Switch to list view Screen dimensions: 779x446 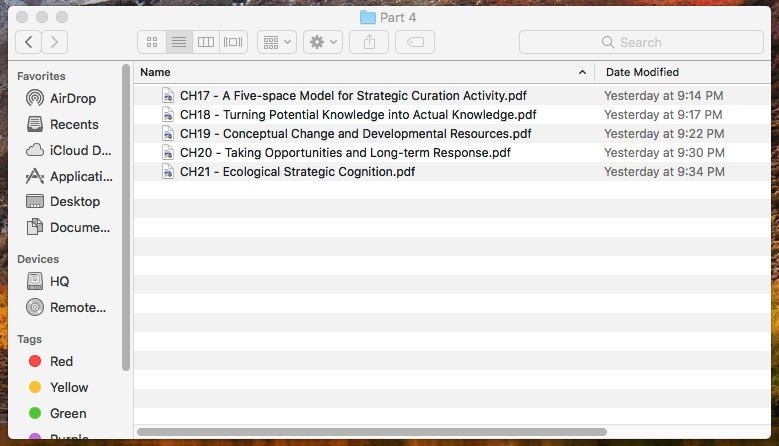click(179, 42)
